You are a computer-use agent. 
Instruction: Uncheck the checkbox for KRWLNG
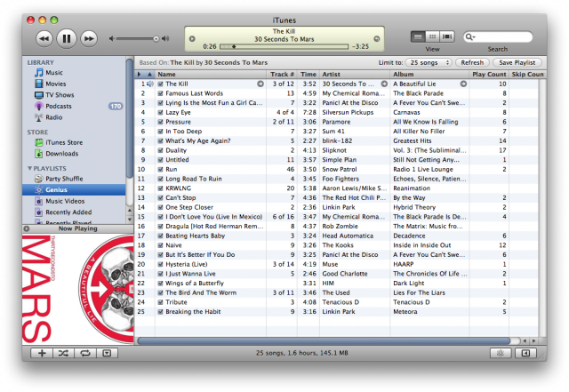coord(160,188)
